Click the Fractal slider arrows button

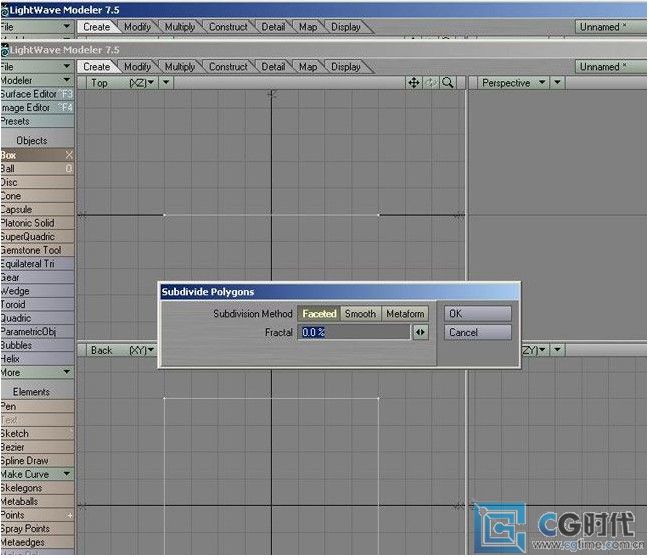(x=420, y=332)
